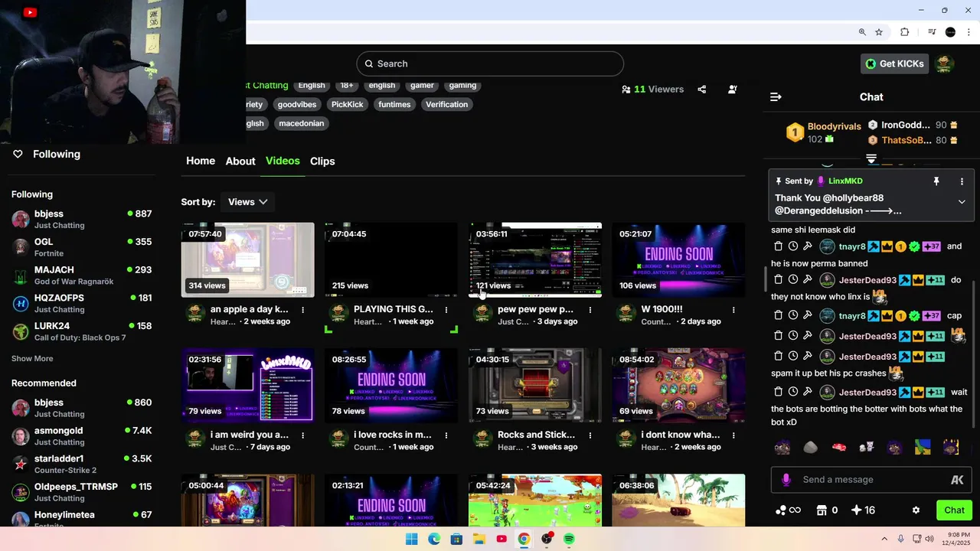Open the LURK24 channel in Following list

82,331
